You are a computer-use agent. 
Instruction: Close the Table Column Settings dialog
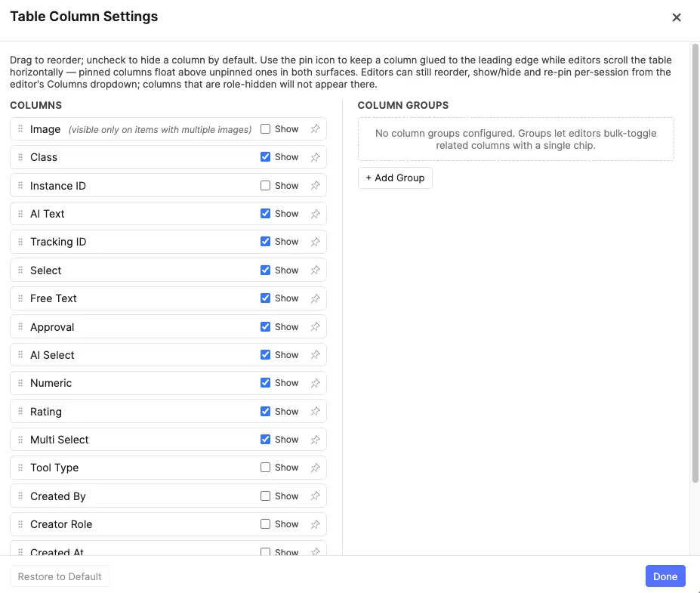click(677, 17)
